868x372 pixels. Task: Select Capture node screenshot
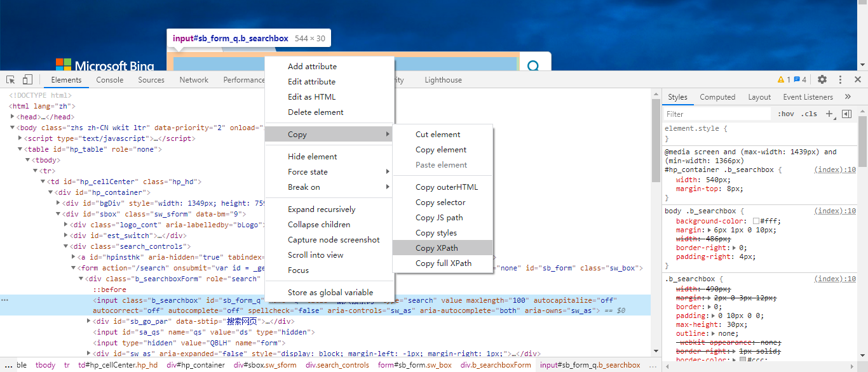[330, 239]
